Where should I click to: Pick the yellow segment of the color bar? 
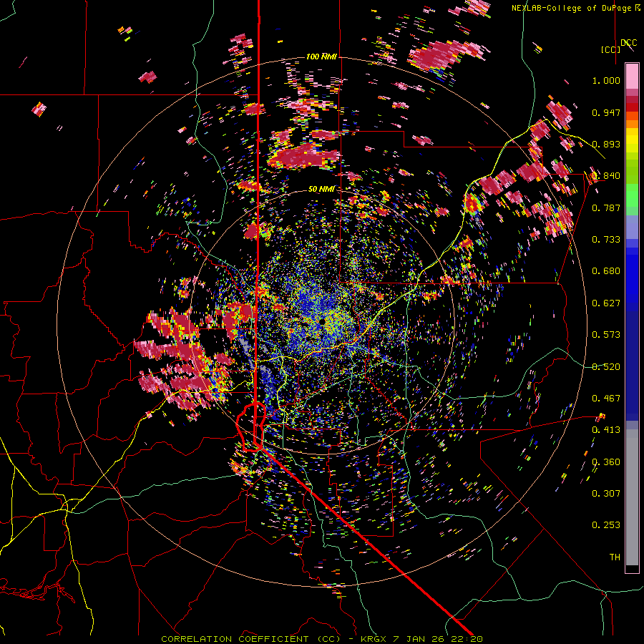click(x=632, y=140)
